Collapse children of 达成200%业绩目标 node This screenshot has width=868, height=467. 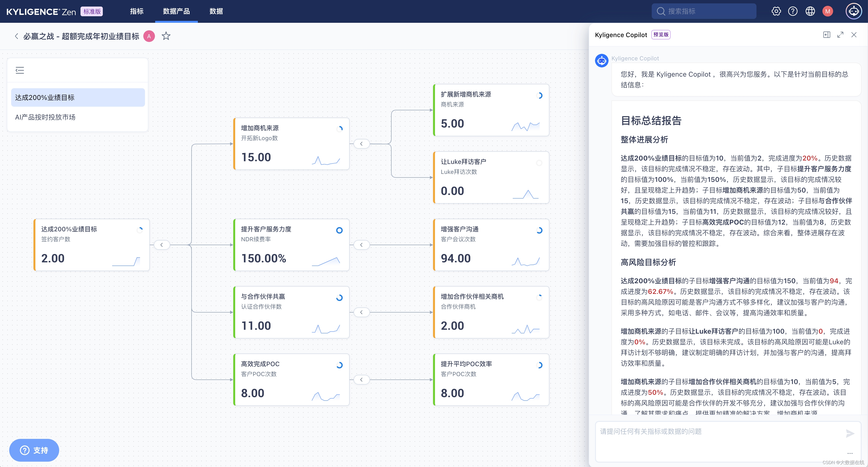162,245
